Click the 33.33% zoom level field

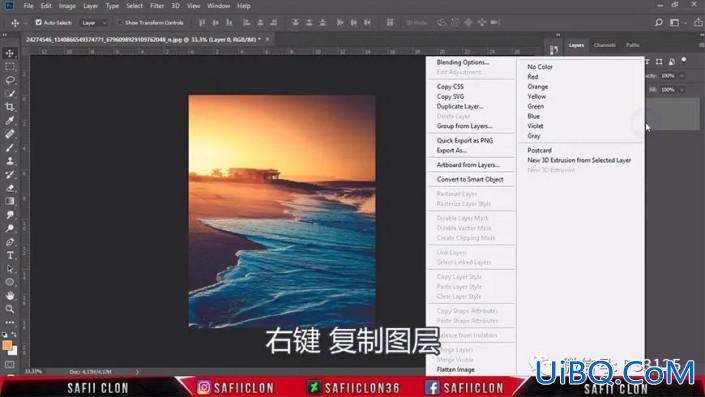click(33, 372)
